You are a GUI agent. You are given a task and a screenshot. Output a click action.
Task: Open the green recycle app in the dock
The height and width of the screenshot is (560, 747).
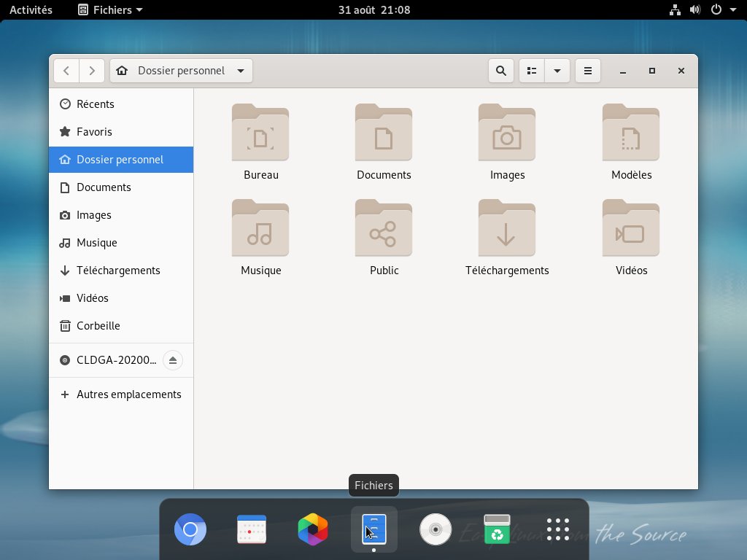tap(497, 529)
